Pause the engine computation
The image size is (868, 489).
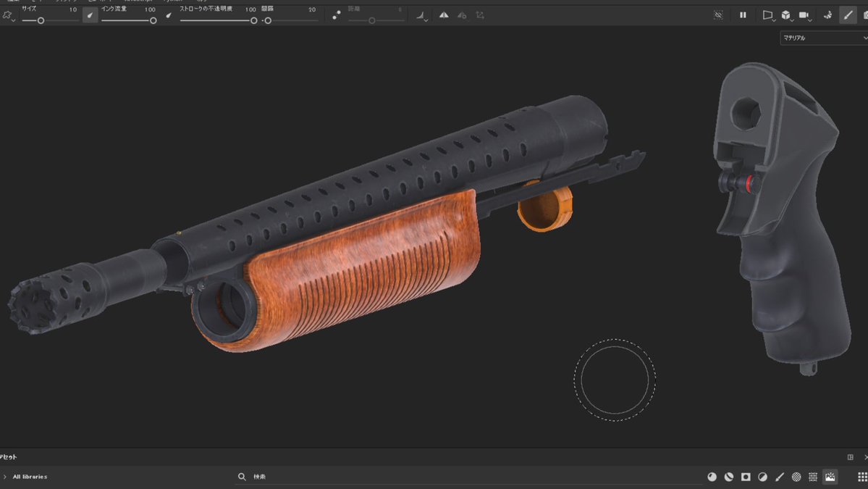coord(743,15)
